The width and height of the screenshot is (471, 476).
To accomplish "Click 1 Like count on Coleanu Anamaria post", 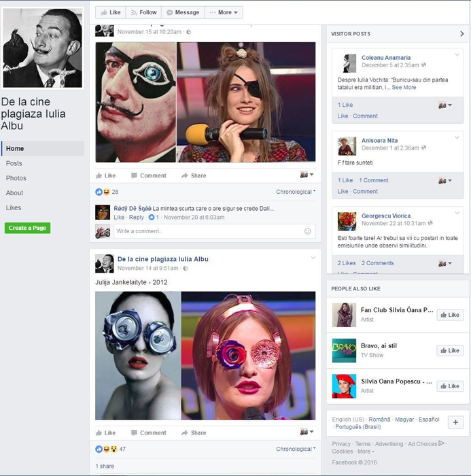I will click(345, 105).
